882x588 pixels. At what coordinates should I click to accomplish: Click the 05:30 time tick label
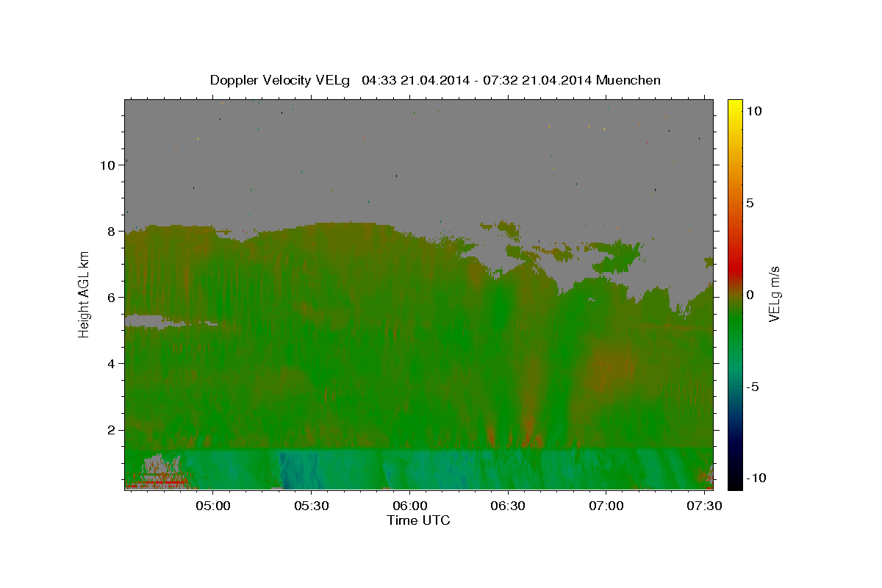coord(311,506)
